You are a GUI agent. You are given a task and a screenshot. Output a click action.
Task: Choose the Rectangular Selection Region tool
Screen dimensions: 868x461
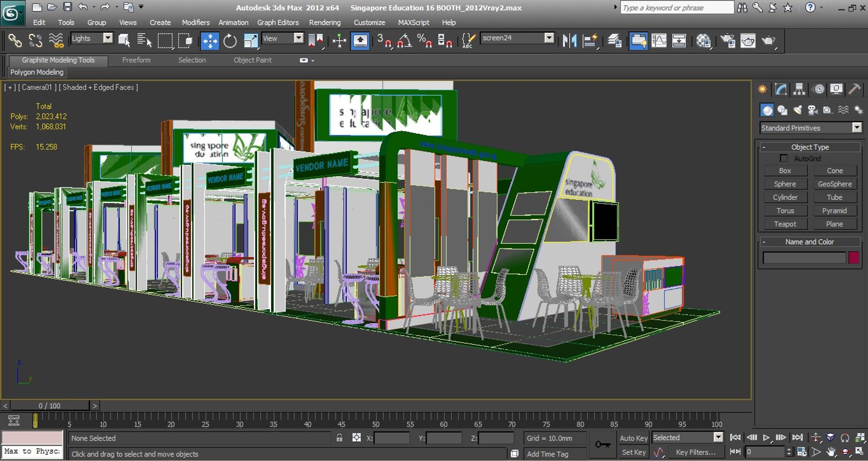point(165,41)
